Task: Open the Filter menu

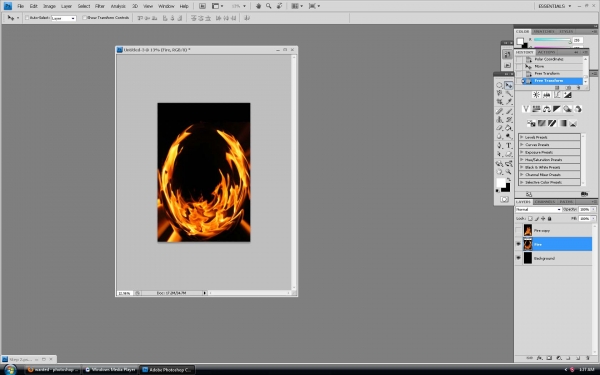Action: click(x=100, y=6)
